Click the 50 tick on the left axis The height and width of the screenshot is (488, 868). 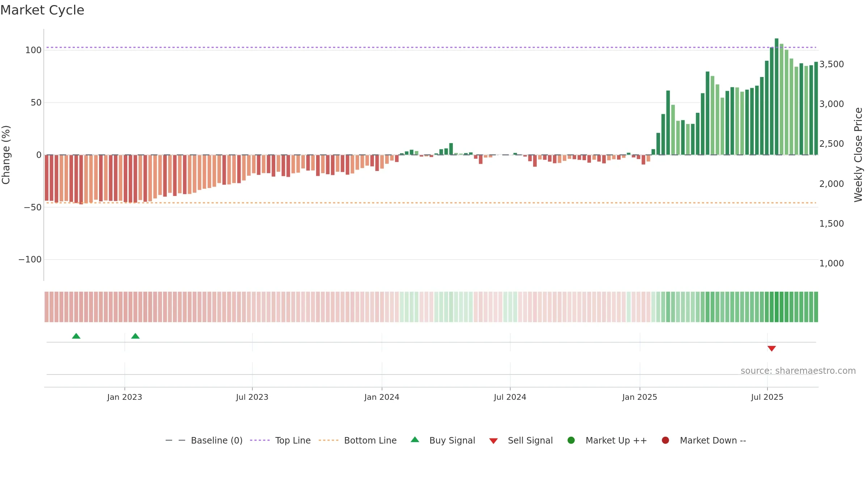click(x=36, y=103)
